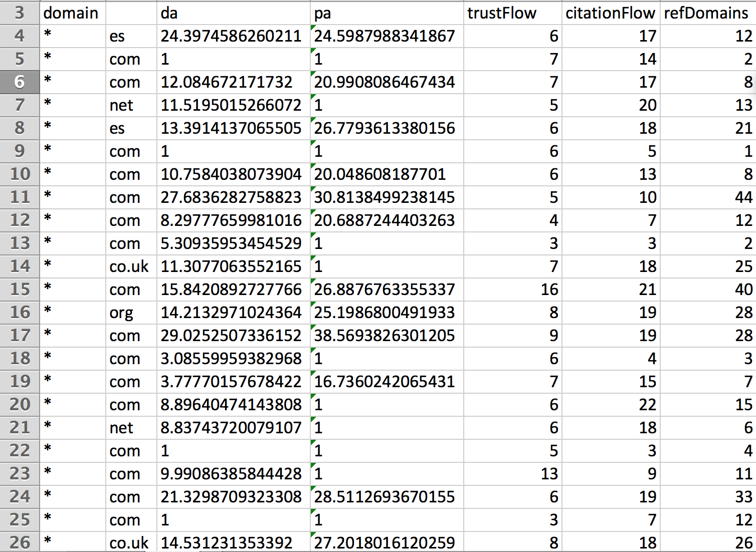Select row 6 header

(20, 82)
